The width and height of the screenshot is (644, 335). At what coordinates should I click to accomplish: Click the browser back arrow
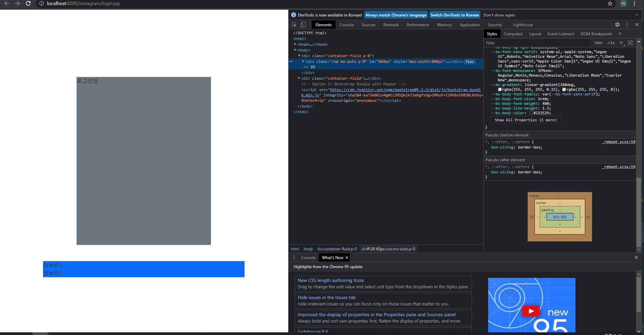[7, 3]
